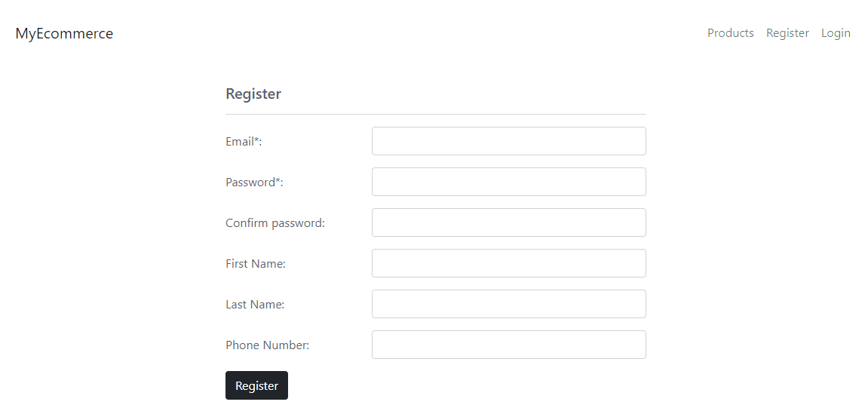868x411 pixels.
Task: Open the MyEcommerce brand home link
Action: (x=64, y=33)
